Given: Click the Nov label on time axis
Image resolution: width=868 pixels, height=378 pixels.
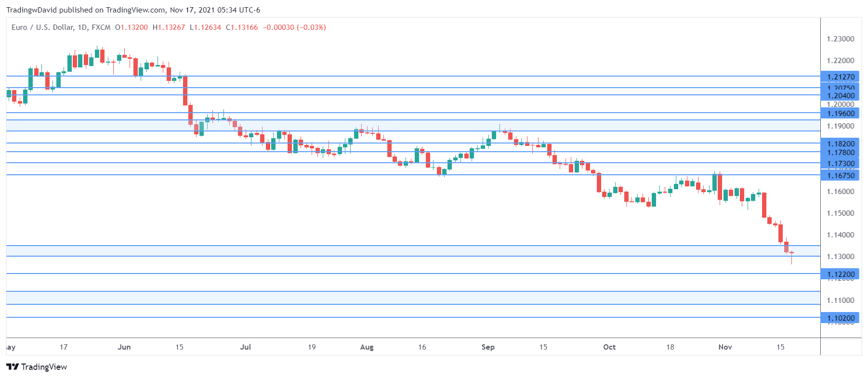Looking at the screenshot, I should [x=725, y=347].
